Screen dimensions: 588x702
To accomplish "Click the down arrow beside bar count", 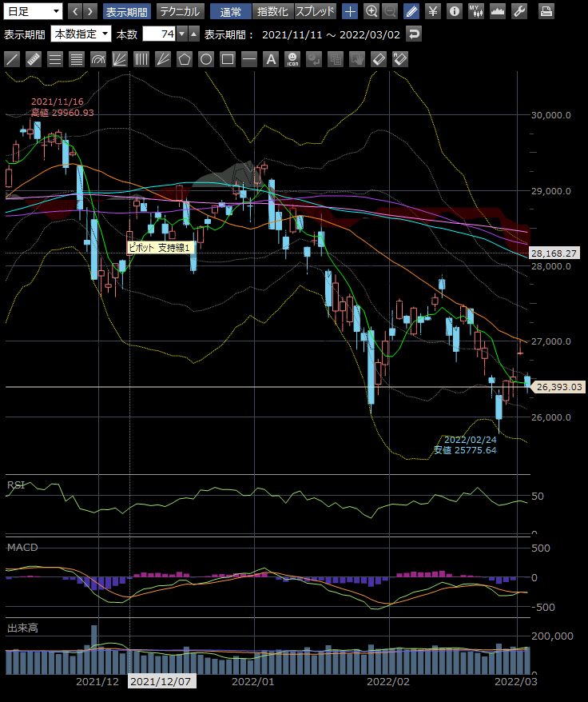I will 182,34.
